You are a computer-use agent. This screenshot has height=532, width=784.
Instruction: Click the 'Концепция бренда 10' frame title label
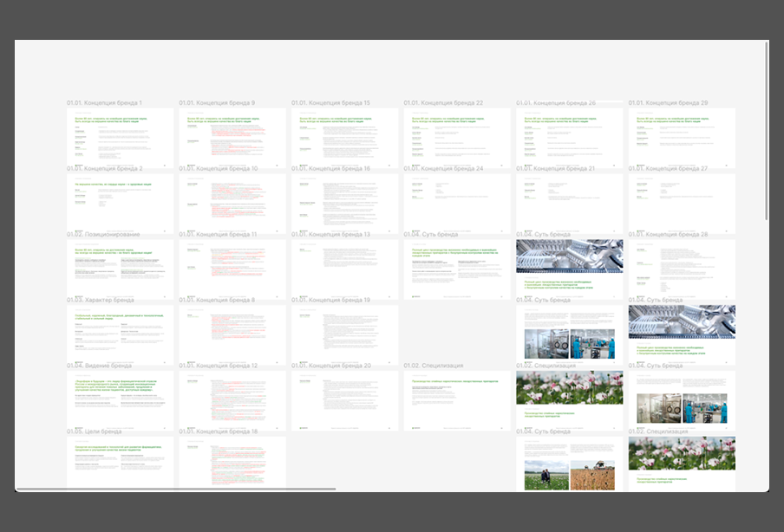point(219,169)
